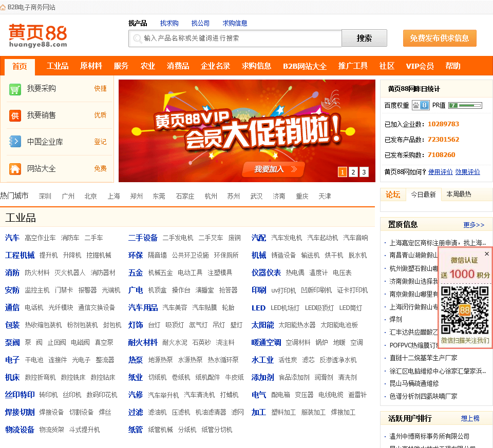Open the 汽车 industrial category
The width and height of the screenshot is (493, 448).
coord(12,238)
